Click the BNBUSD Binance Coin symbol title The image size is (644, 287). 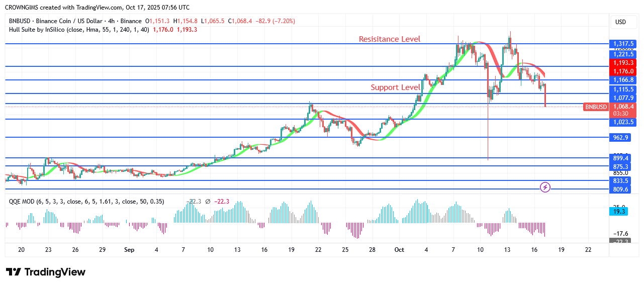(x=75, y=21)
